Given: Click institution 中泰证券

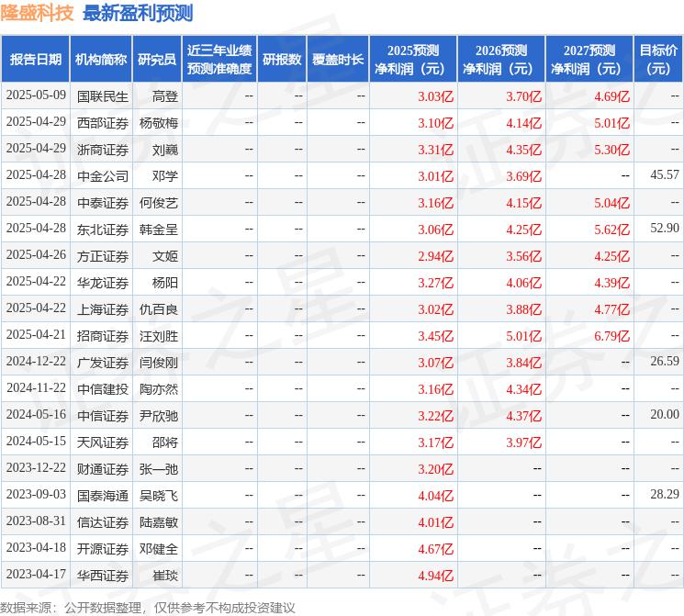Looking at the screenshot, I should point(103,203).
